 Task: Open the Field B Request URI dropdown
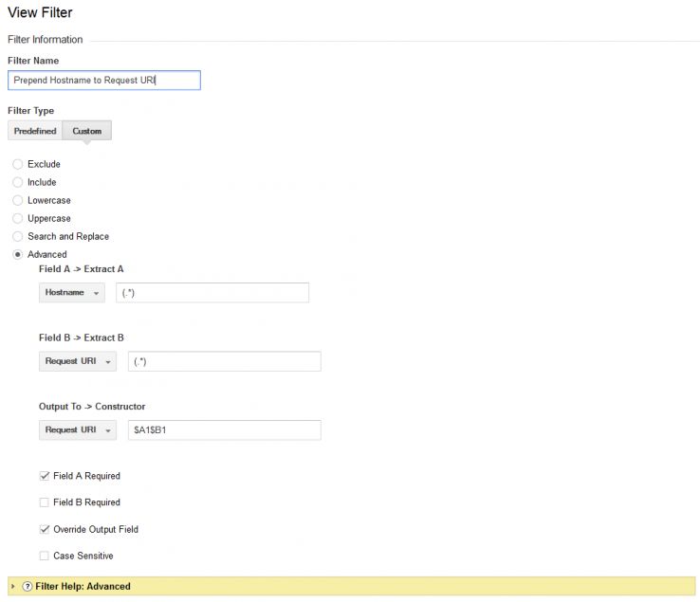[79, 361]
